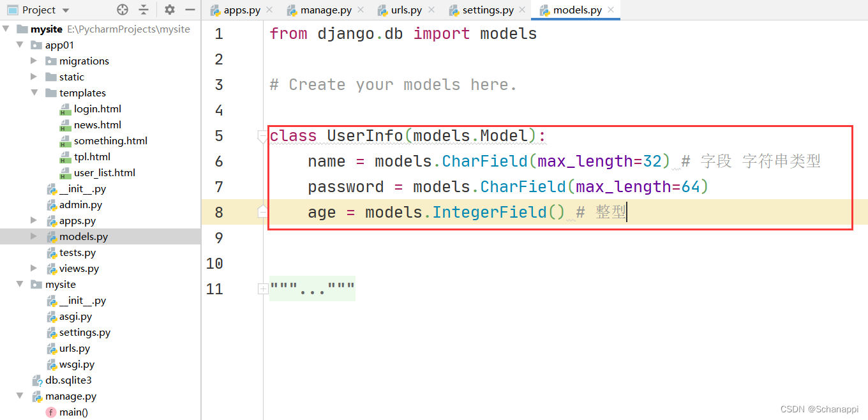This screenshot has width=868, height=420.
Task: Select news.html in the project tree
Action: click(97, 124)
